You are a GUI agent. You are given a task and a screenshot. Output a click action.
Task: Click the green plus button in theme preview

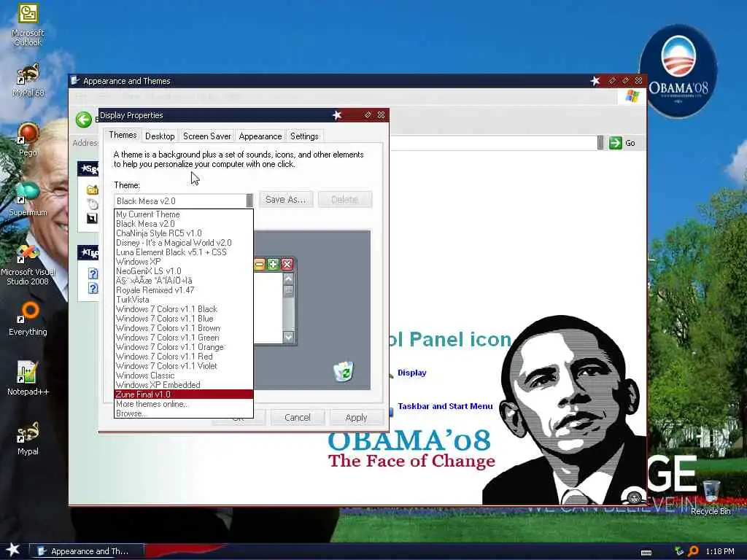(x=273, y=264)
